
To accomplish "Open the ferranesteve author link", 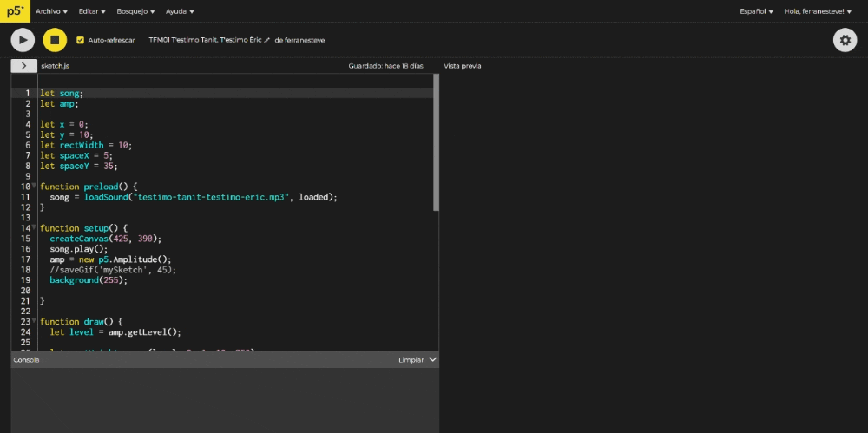I will [306, 40].
